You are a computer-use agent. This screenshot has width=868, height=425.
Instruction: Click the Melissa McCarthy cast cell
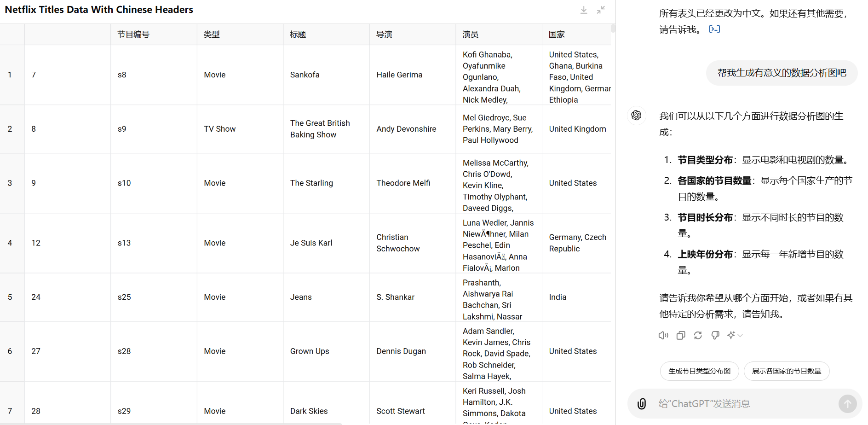click(499, 183)
